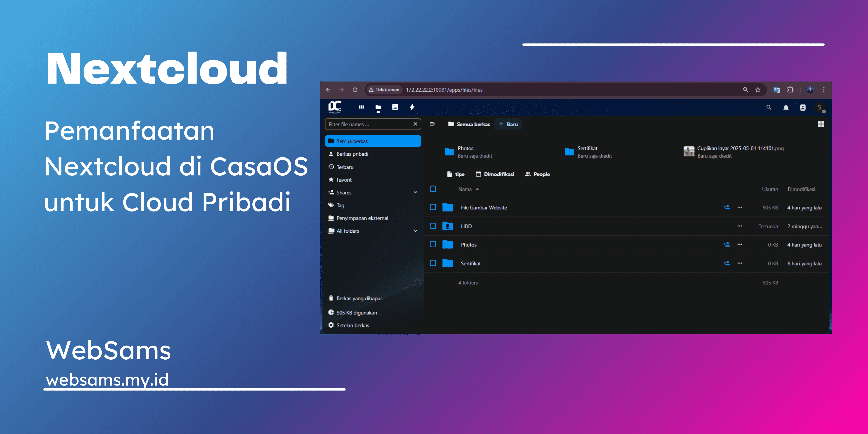Click the Baru new button
The image size is (868, 434).
[x=508, y=124]
